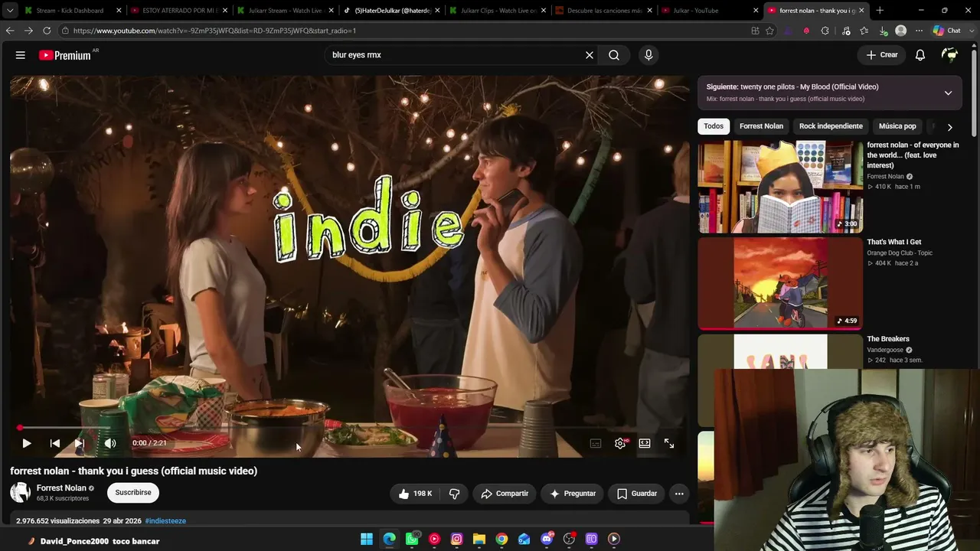This screenshot has width=980, height=551.
Task: Open browser settings and more menu
Action: click(920, 31)
